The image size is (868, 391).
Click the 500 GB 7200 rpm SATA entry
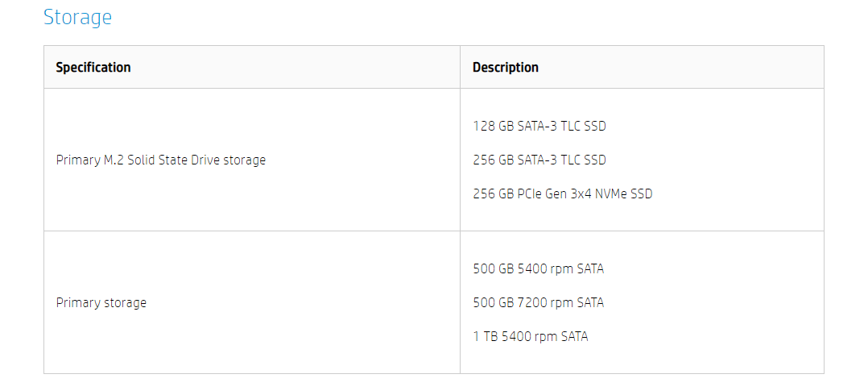tap(538, 303)
